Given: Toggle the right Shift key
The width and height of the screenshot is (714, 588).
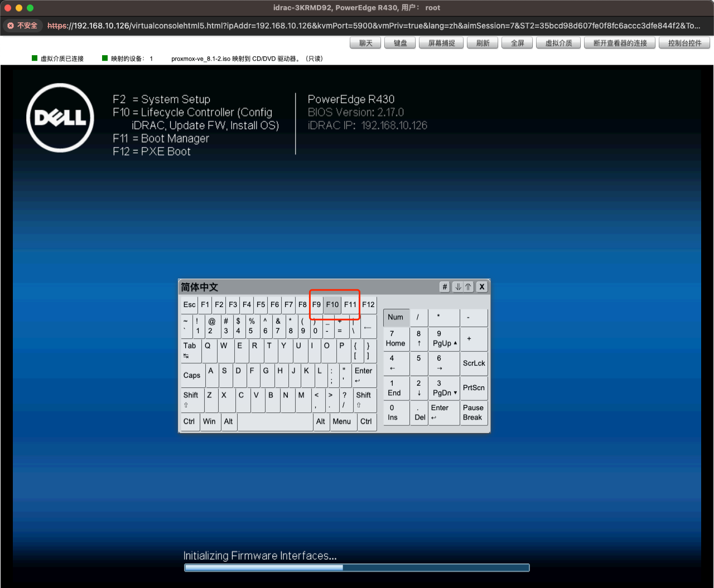Looking at the screenshot, I should [x=365, y=400].
